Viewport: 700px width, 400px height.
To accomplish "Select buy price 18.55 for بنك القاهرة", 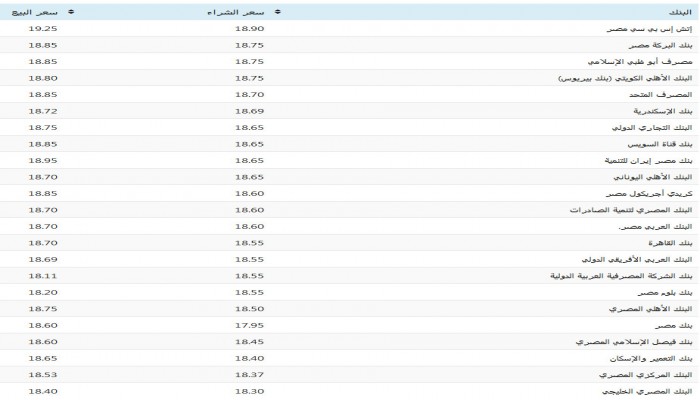I will pos(250,243).
